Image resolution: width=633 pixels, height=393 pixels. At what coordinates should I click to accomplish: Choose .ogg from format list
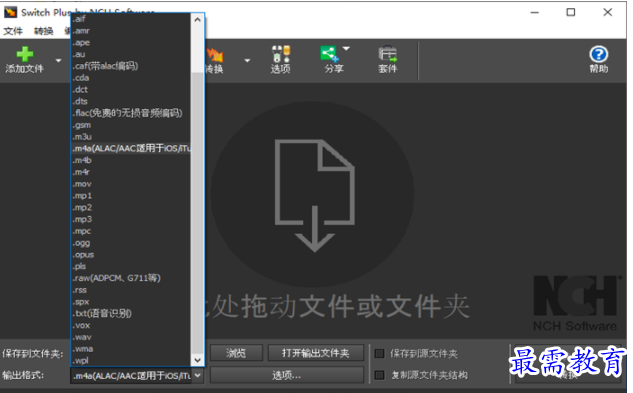(131, 243)
